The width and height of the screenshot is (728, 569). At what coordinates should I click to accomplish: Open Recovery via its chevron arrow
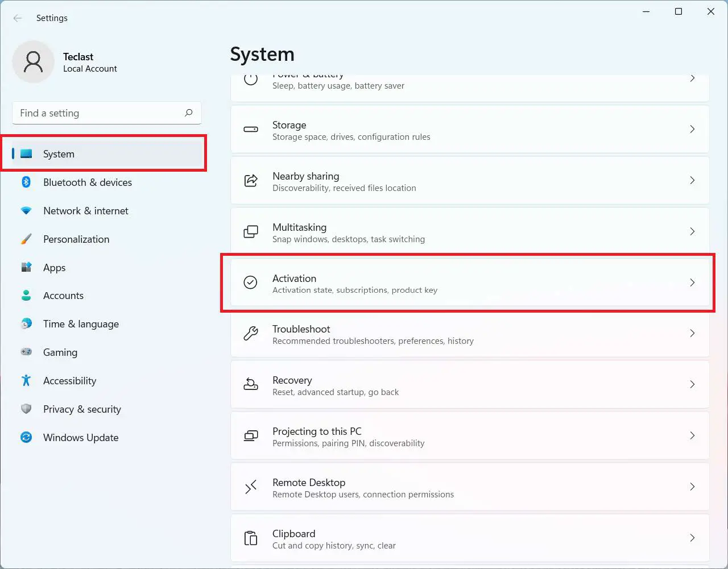click(692, 384)
